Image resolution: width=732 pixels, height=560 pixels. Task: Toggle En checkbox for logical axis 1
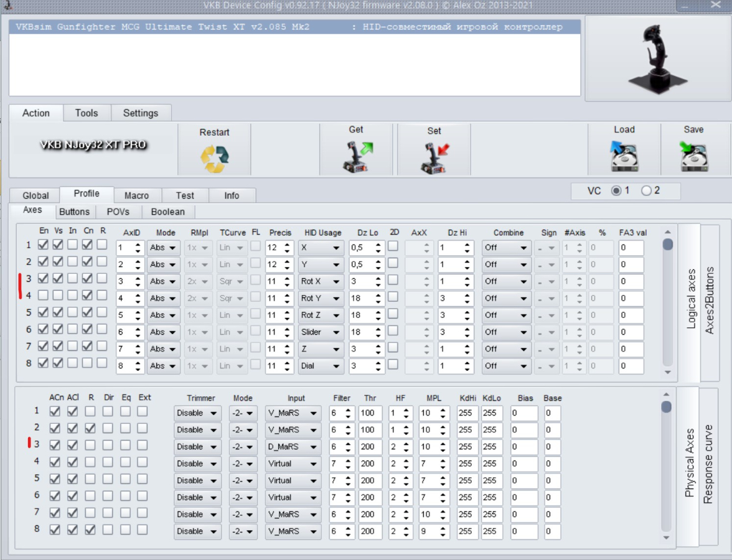[43, 244]
